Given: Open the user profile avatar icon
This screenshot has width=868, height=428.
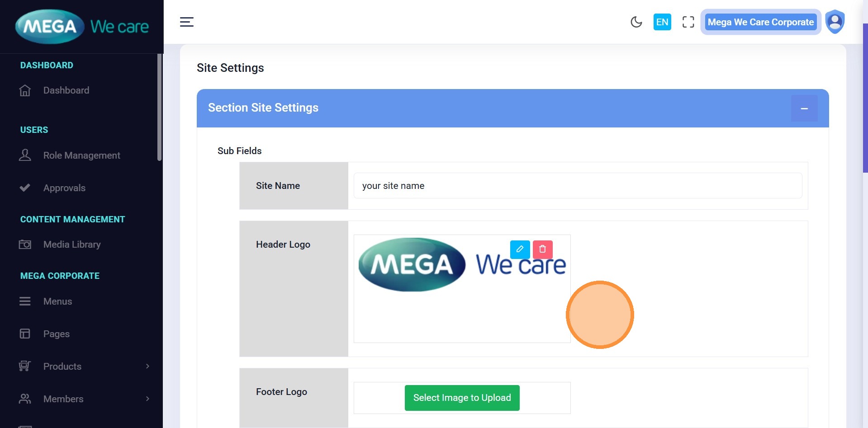Looking at the screenshot, I should pos(835,22).
